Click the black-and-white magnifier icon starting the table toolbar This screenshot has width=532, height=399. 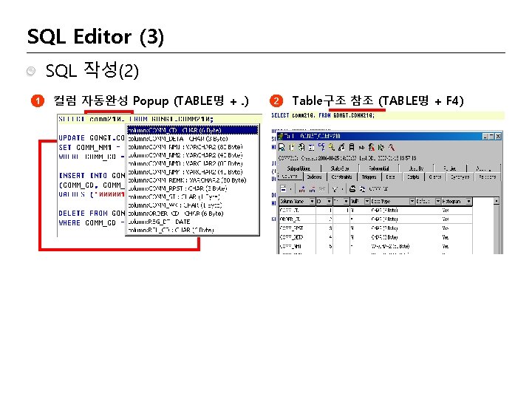(x=282, y=147)
